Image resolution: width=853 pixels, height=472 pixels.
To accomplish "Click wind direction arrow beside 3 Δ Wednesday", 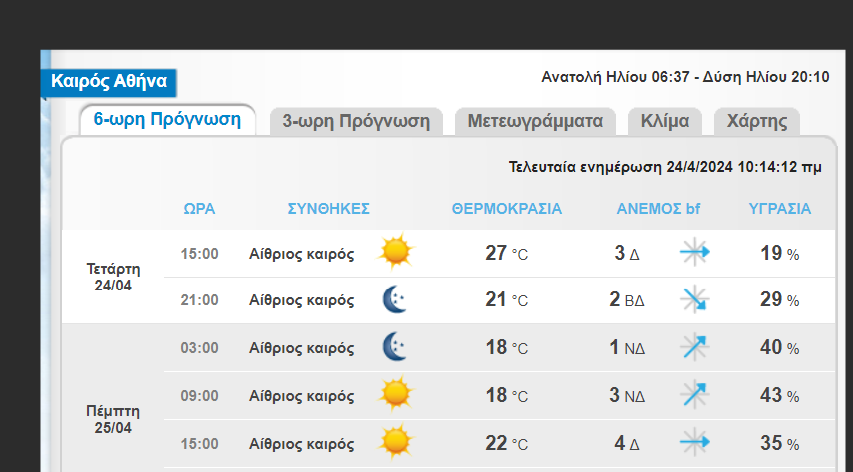I will click(x=695, y=252).
